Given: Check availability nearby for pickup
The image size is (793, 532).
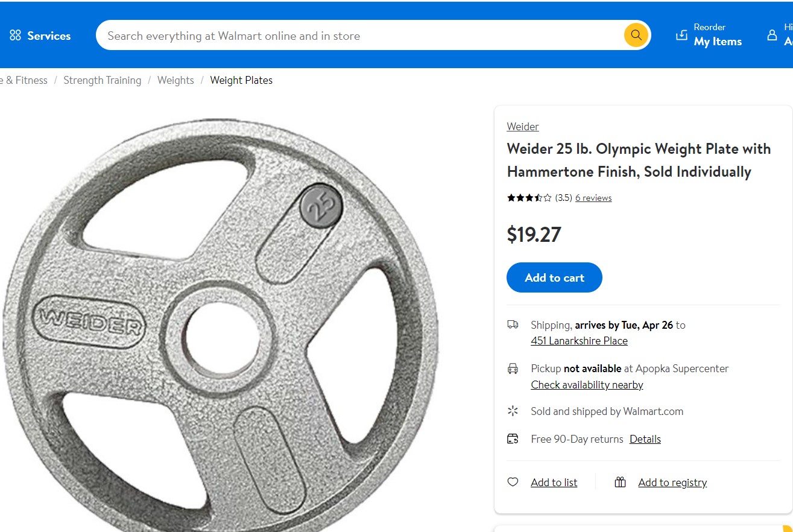Looking at the screenshot, I should pos(587,385).
